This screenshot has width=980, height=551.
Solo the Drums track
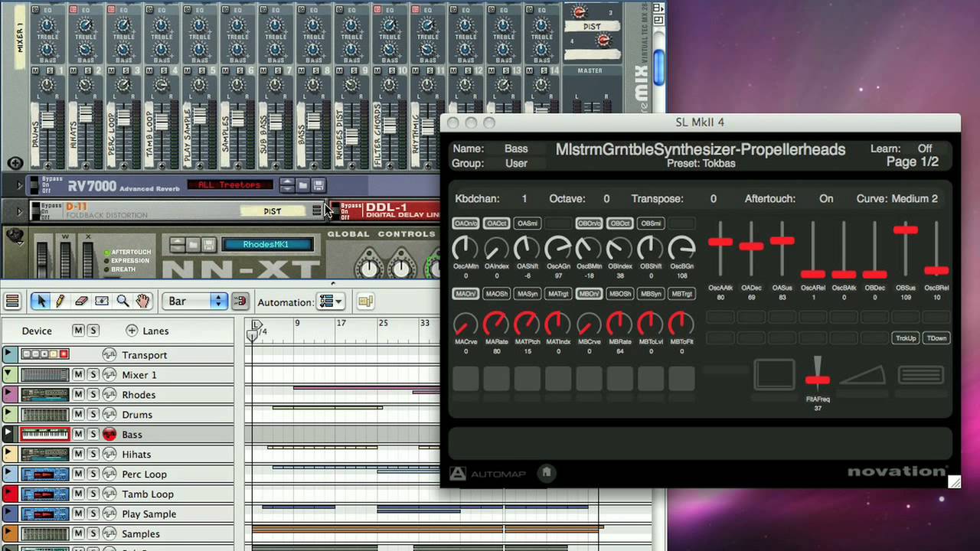(x=93, y=415)
